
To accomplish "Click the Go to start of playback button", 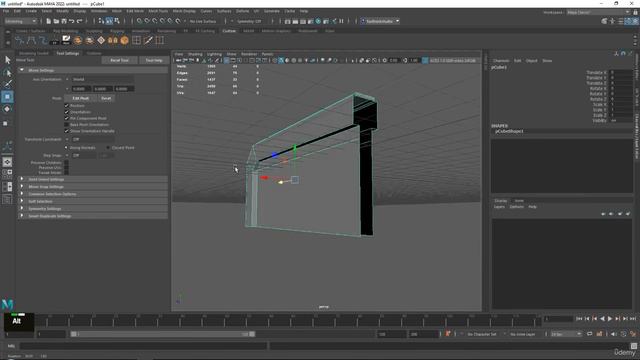I will 579,319.
